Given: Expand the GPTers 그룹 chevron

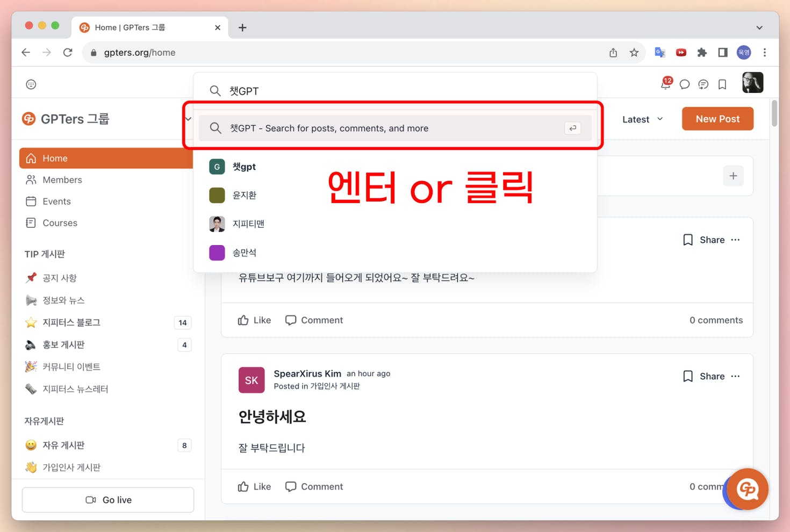Looking at the screenshot, I should tap(188, 119).
